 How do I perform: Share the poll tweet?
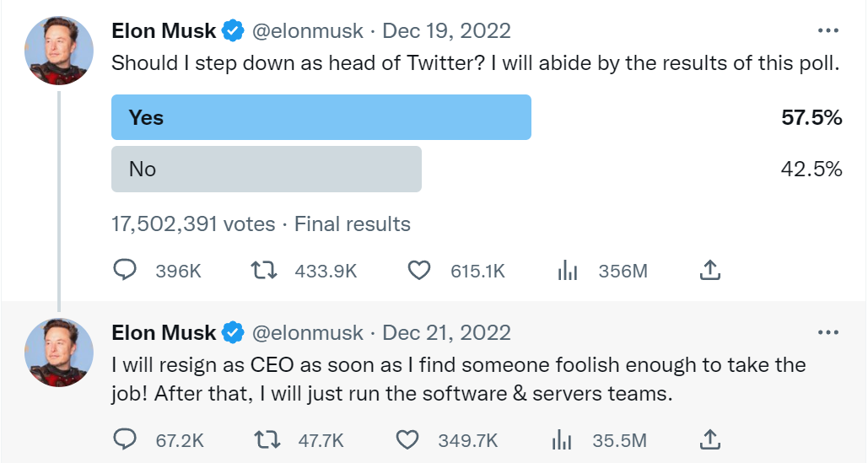[710, 270]
